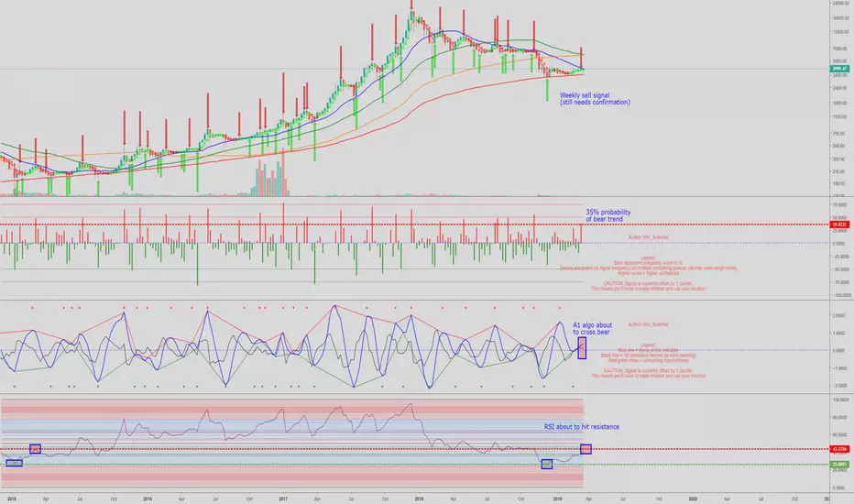The height and width of the screenshot is (504, 854).
Task: Select 'Red/green lines = connecting tops/bottoms' legend line
Action: click(x=648, y=360)
